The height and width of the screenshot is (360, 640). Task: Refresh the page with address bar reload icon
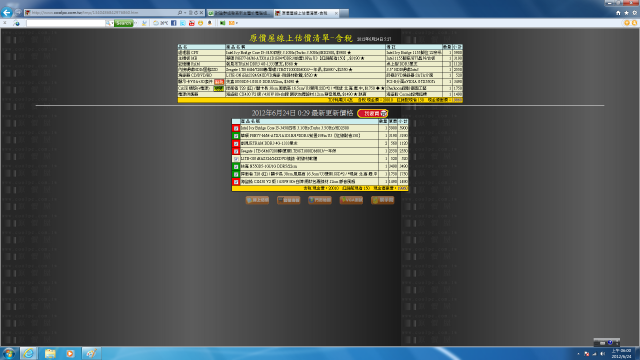pos(196,13)
